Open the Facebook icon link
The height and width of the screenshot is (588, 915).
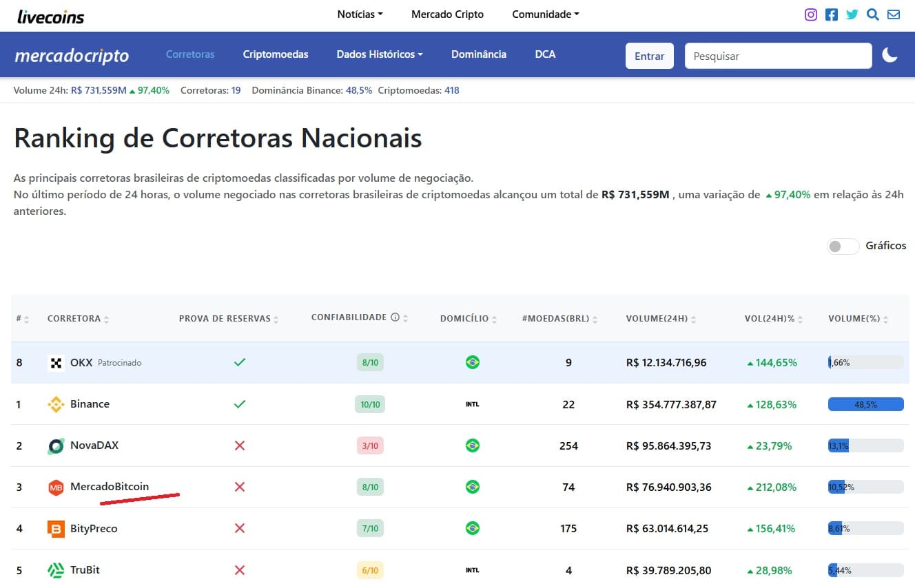(x=832, y=14)
